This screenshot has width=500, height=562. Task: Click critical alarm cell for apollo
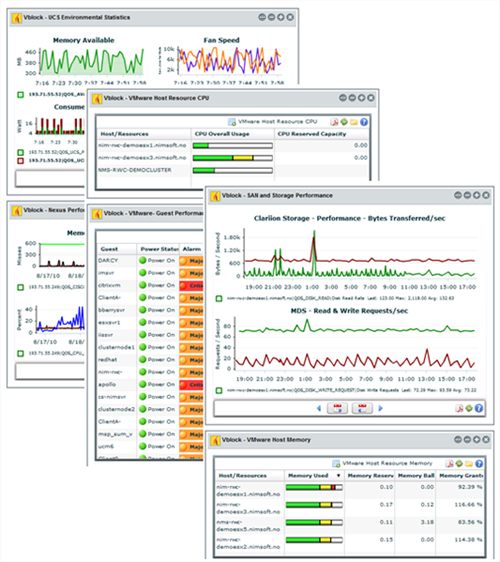tap(191, 385)
